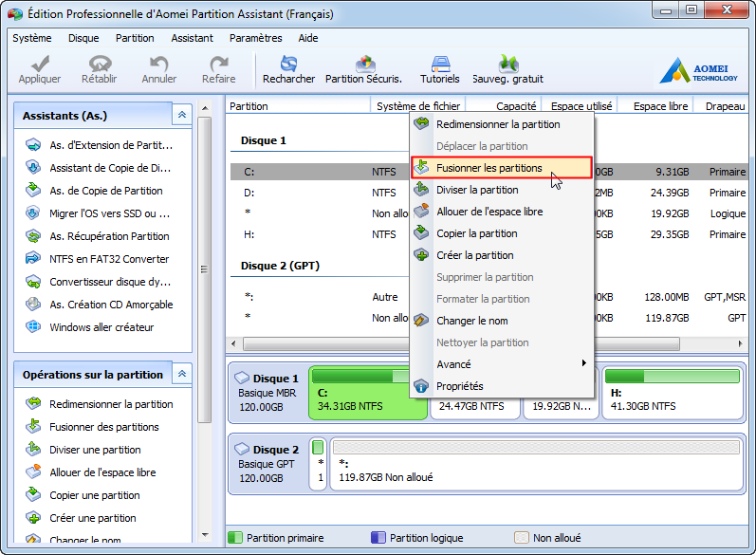Sort by the Espace libre column header
Image resolution: width=756 pixels, height=555 pixels.
657,106
